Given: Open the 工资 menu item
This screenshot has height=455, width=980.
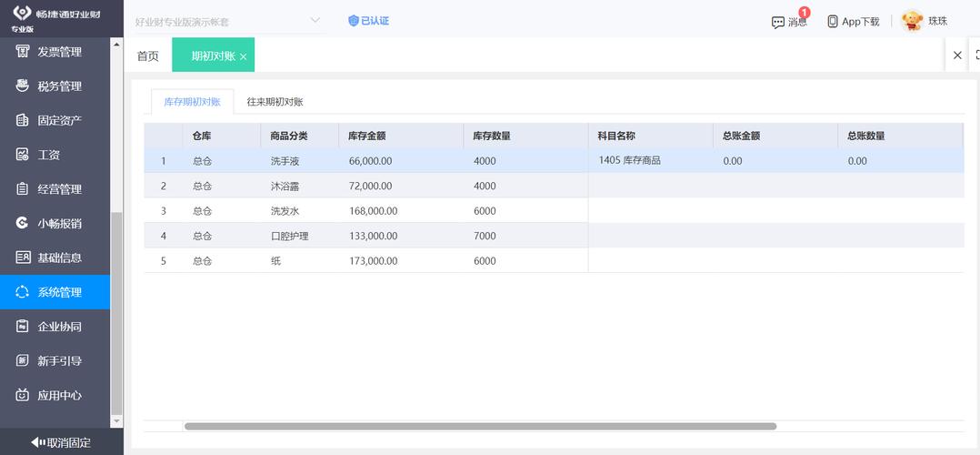Looking at the screenshot, I should 55,155.
